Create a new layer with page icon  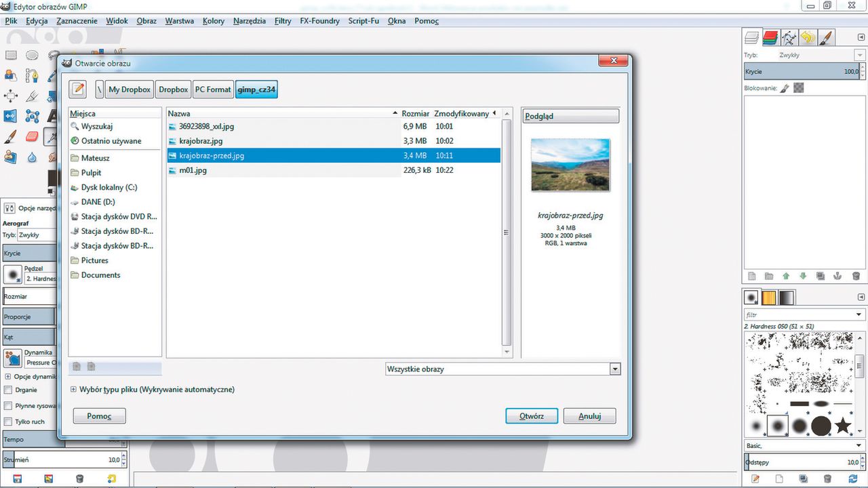(751, 276)
